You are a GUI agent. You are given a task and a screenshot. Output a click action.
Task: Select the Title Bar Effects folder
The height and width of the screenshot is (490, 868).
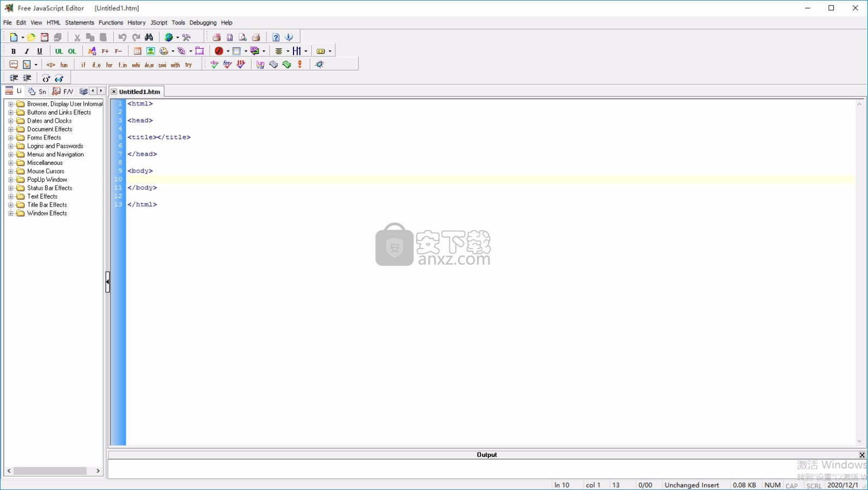coord(47,205)
